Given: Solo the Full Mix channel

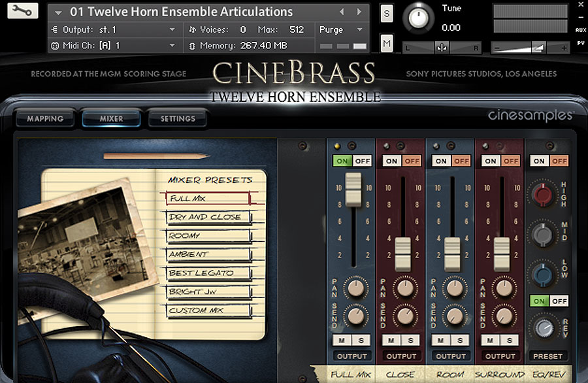Looking at the screenshot, I should (361, 341).
